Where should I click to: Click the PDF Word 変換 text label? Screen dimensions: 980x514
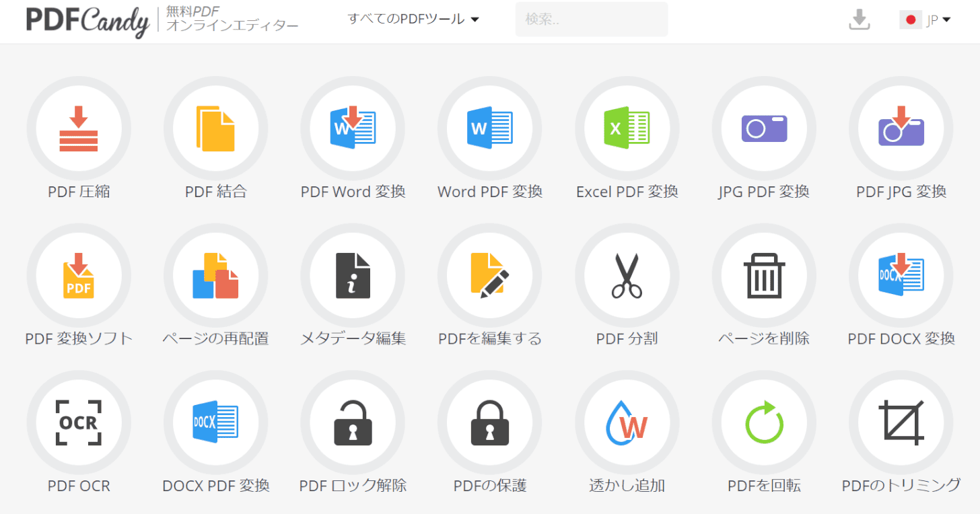[353, 192]
